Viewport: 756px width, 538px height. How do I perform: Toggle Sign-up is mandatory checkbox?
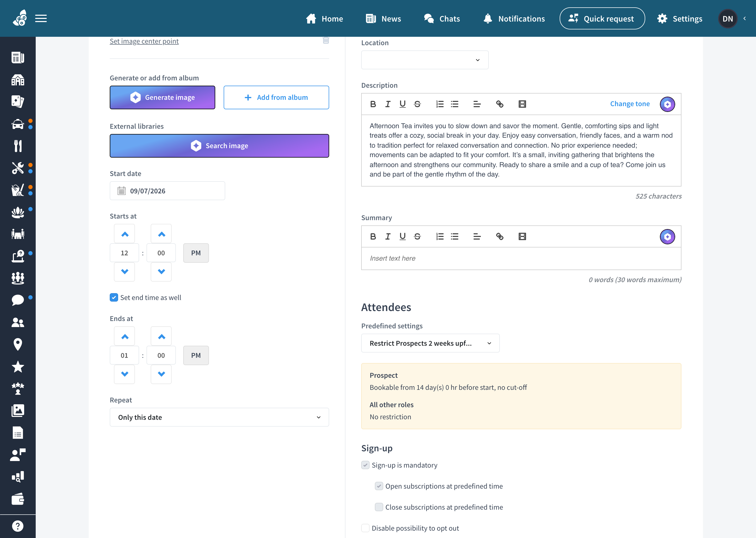(365, 465)
